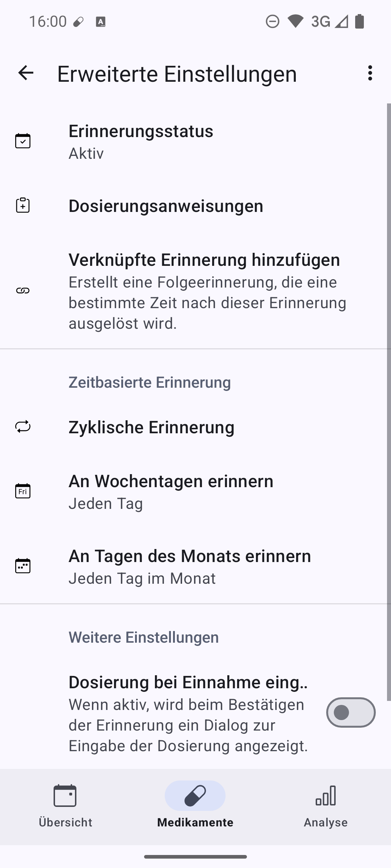391x868 pixels.
Task: Tap the Erinnerungsstatus calendar-check icon
Action: 23,141
